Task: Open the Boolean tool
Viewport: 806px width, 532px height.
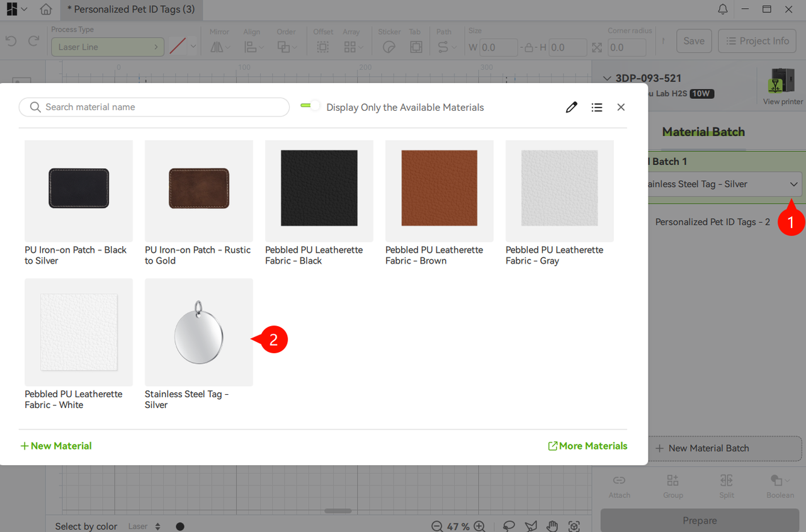Action: tap(780, 486)
